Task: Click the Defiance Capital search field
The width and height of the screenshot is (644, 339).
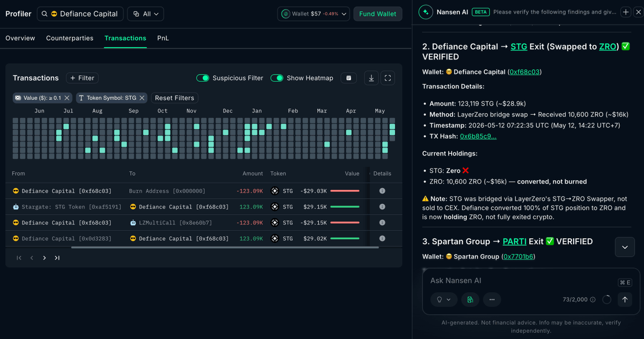Action: (80, 14)
